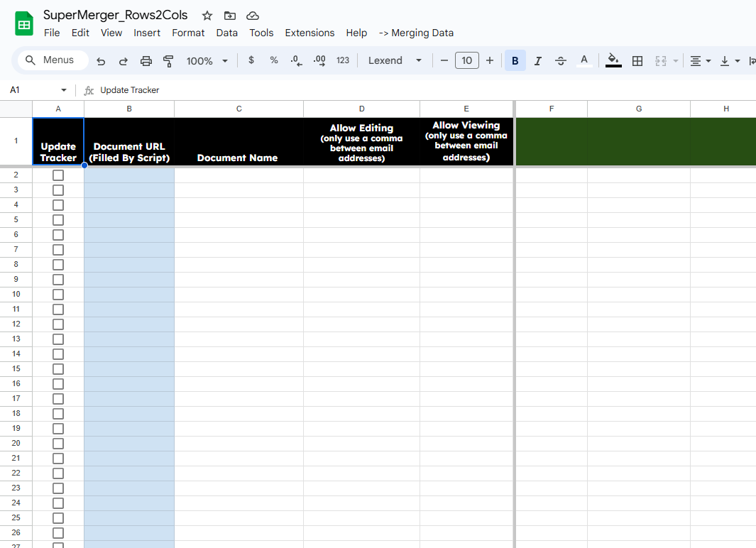Click the merge cells icon
Viewport: 756px width, 548px height.
pyautogui.click(x=661, y=61)
